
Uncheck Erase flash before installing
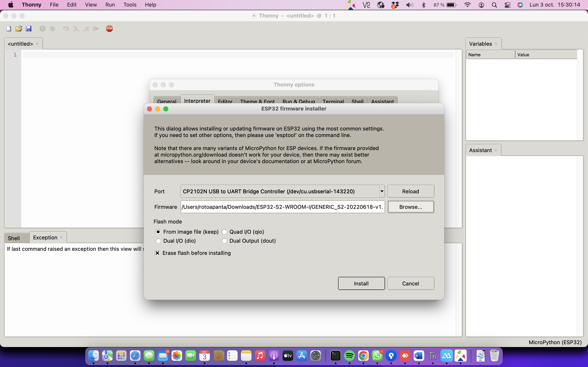tap(157, 253)
